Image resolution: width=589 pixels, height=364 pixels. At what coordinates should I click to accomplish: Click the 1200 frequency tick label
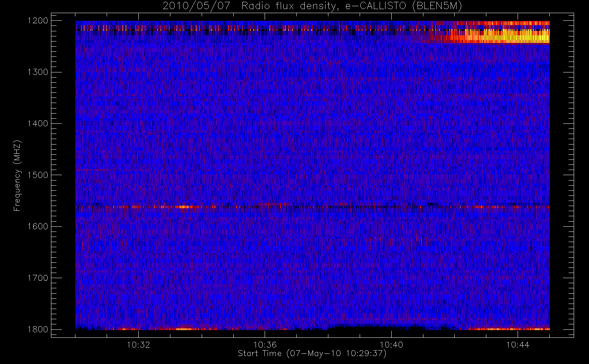point(38,20)
